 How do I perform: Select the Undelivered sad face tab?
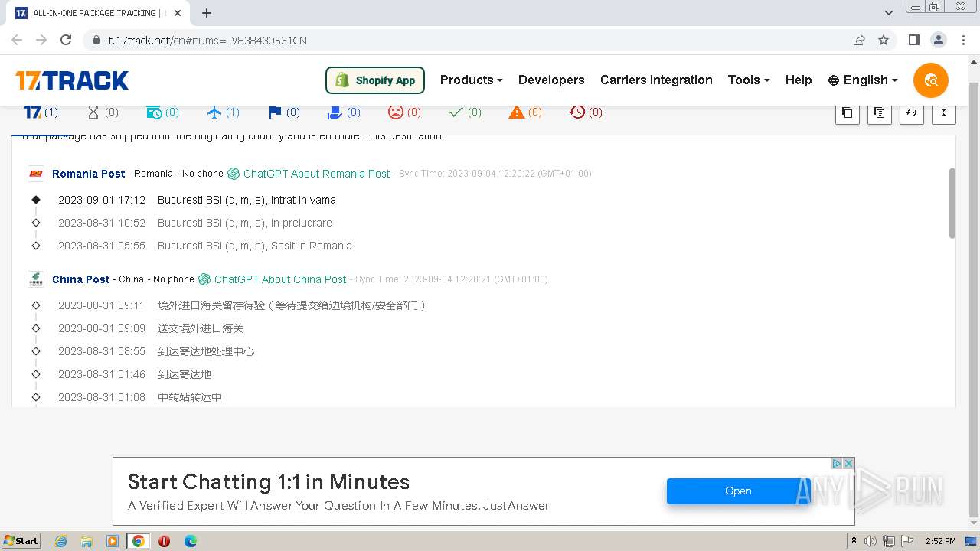(x=404, y=112)
